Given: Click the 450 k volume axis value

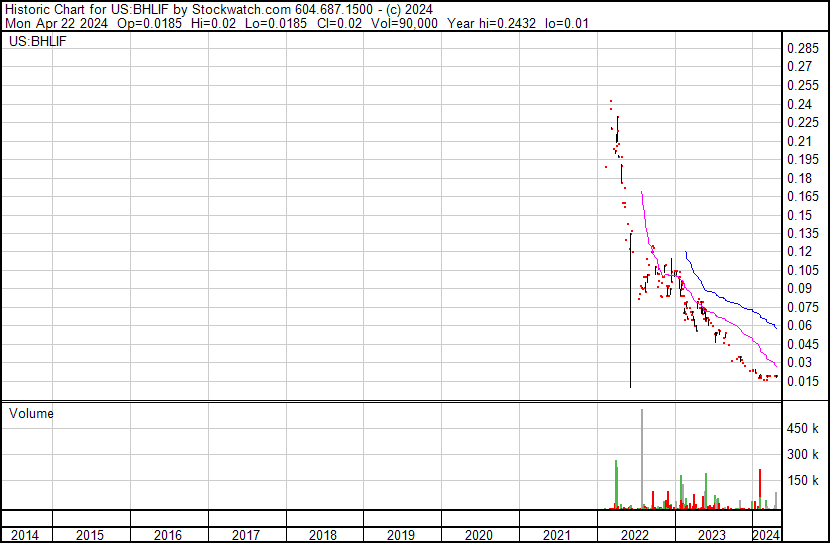Looking at the screenshot, I should 802,429.
